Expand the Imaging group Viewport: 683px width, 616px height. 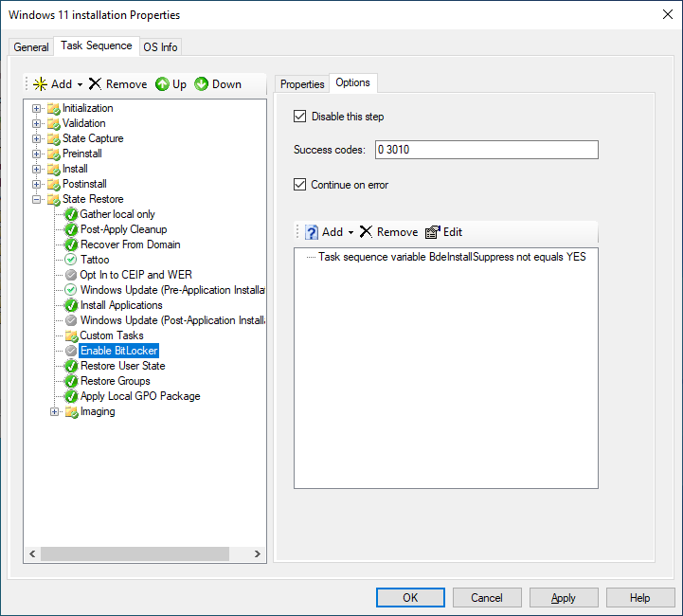pyautogui.click(x=54, y=411)
